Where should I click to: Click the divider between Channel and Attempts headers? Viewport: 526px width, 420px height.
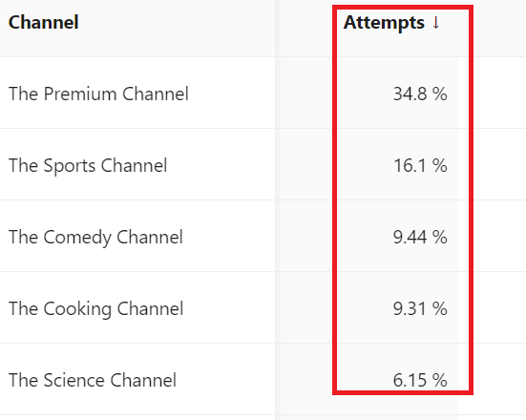pyautogui.click(x=276, y=29)
